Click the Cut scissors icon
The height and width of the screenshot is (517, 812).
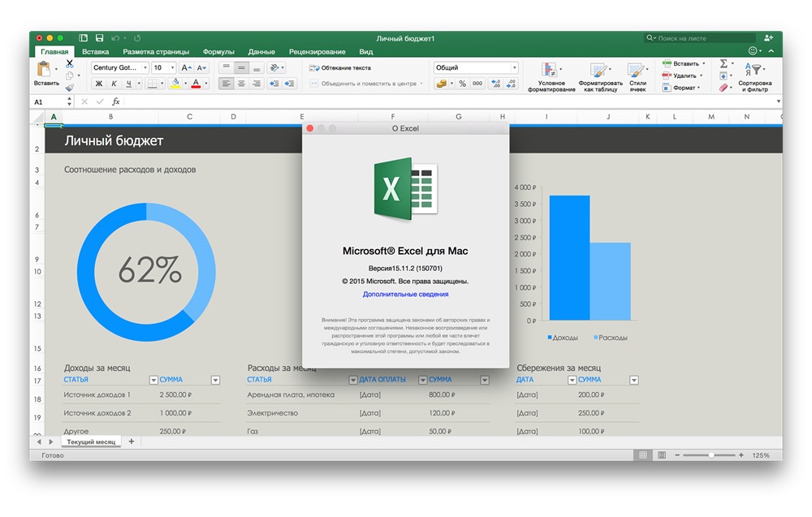(x=69, y=63)
